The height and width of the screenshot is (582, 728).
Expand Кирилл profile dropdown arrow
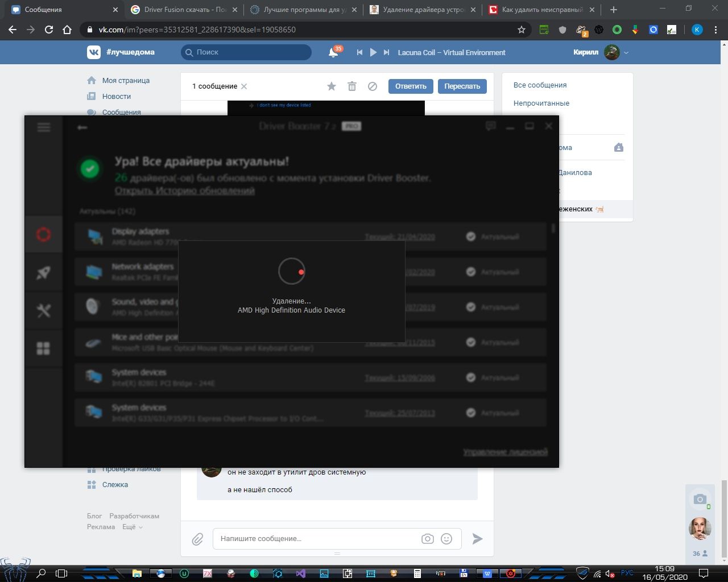[626, 52]
